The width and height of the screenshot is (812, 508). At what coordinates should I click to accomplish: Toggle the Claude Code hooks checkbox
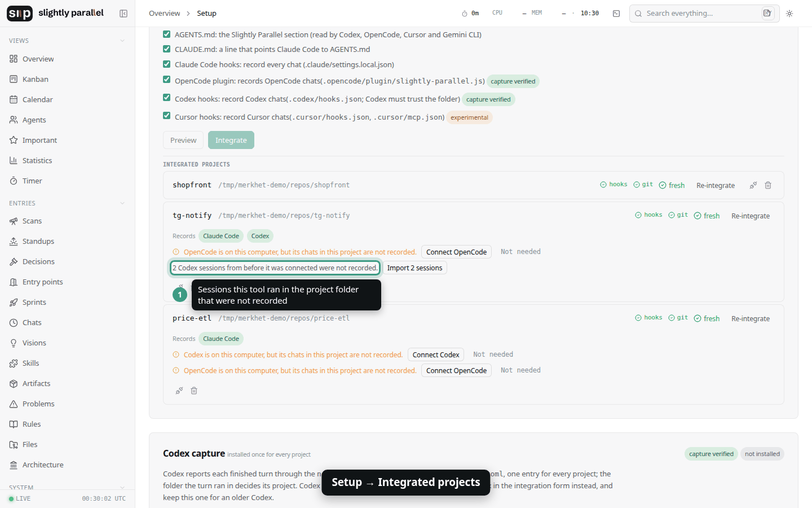(166, 64)
